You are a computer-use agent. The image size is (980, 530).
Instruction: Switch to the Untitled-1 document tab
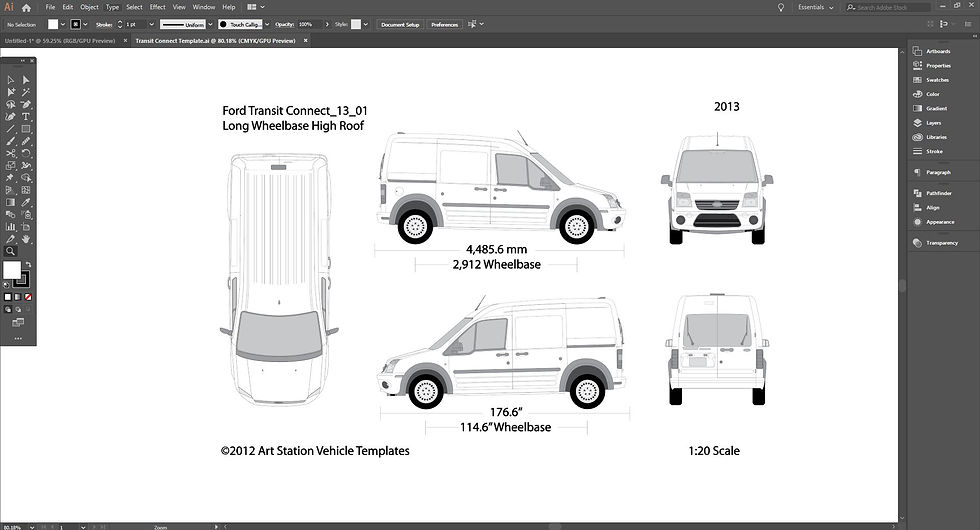click(60, 41)
